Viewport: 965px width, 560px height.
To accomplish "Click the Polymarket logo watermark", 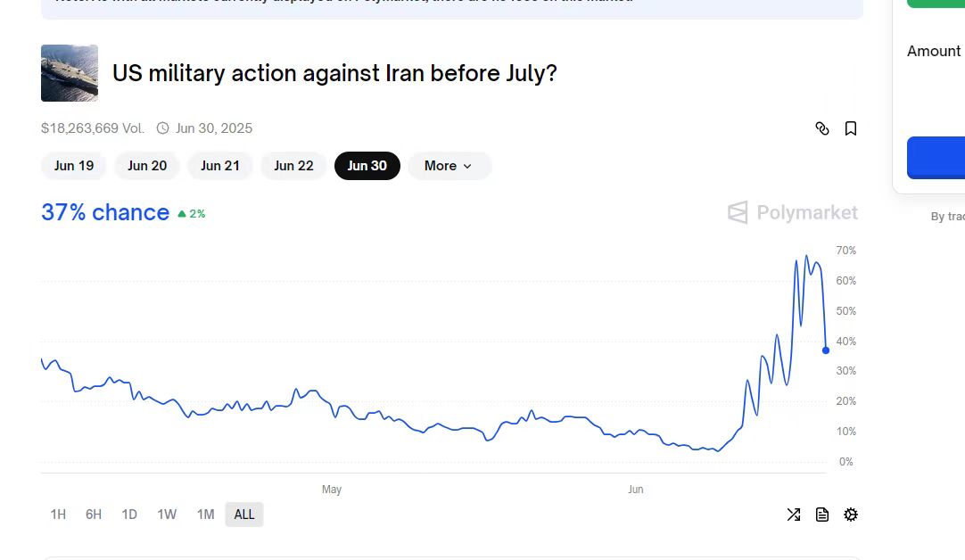I will [793, 212].
